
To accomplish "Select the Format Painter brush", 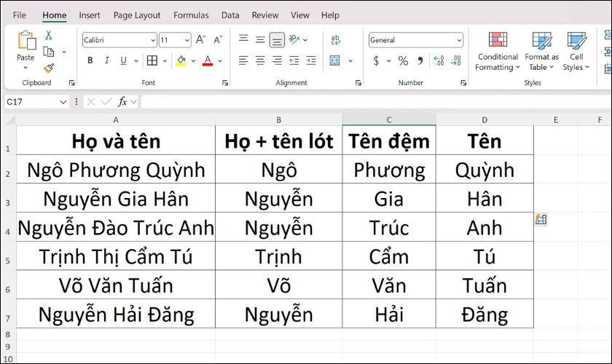I will click(x=48, y=68).
